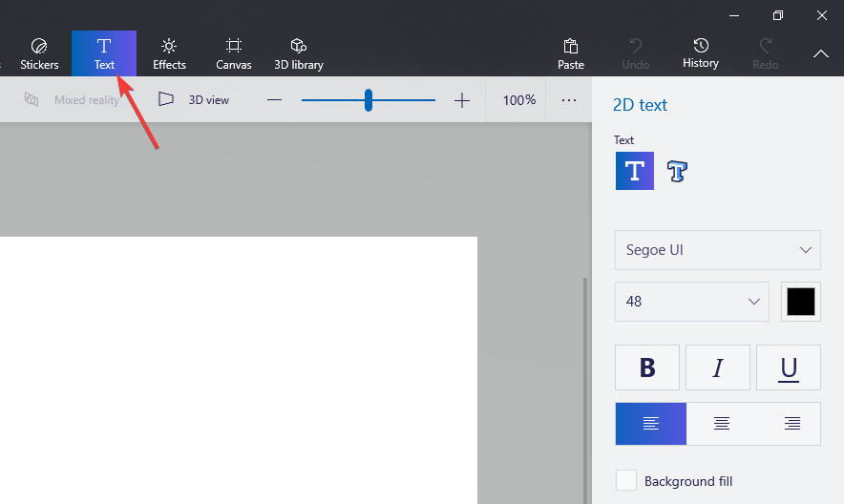Toggle the 3D view
Screen dimensions: 844x504
(x=194, y=100)
